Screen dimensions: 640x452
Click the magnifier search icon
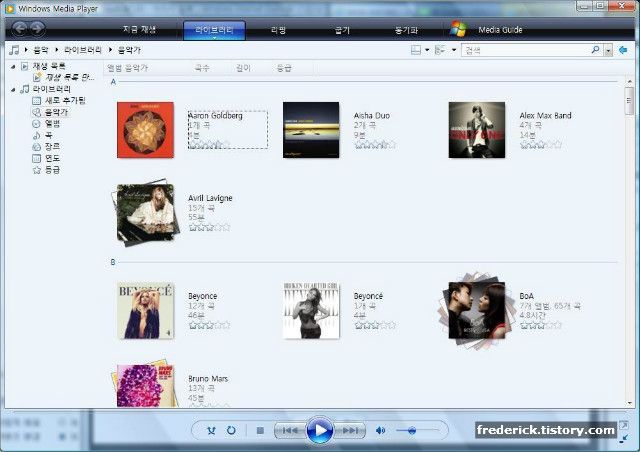[x=596, y=50]
